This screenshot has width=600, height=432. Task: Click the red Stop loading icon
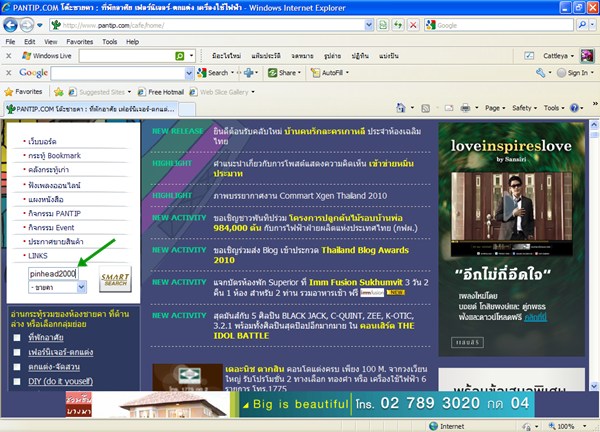(413, 25)
